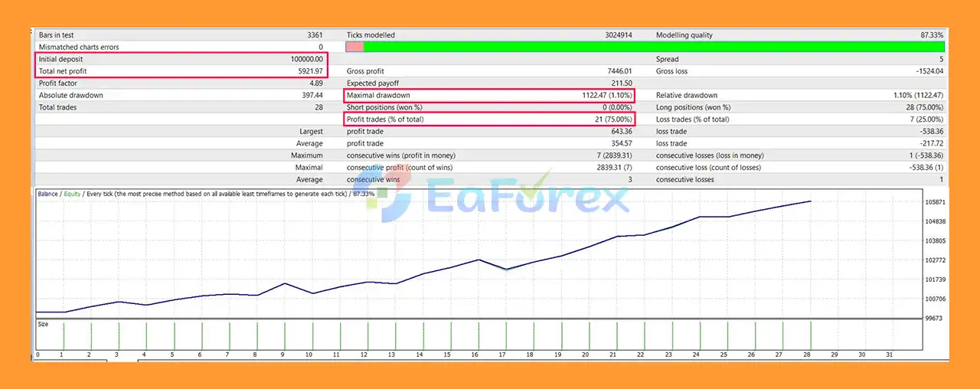This screenshot has width=980, height=389.
Task: Click the Initial deposit value 100000.00
Action: pyautogui.click(x=302, y=59)
